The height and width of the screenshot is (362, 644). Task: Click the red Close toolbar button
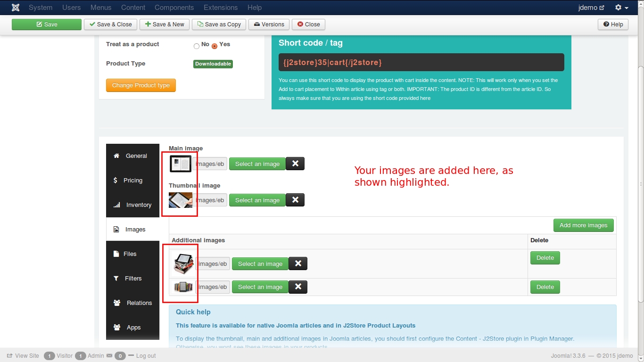click(x=308, y=25)
